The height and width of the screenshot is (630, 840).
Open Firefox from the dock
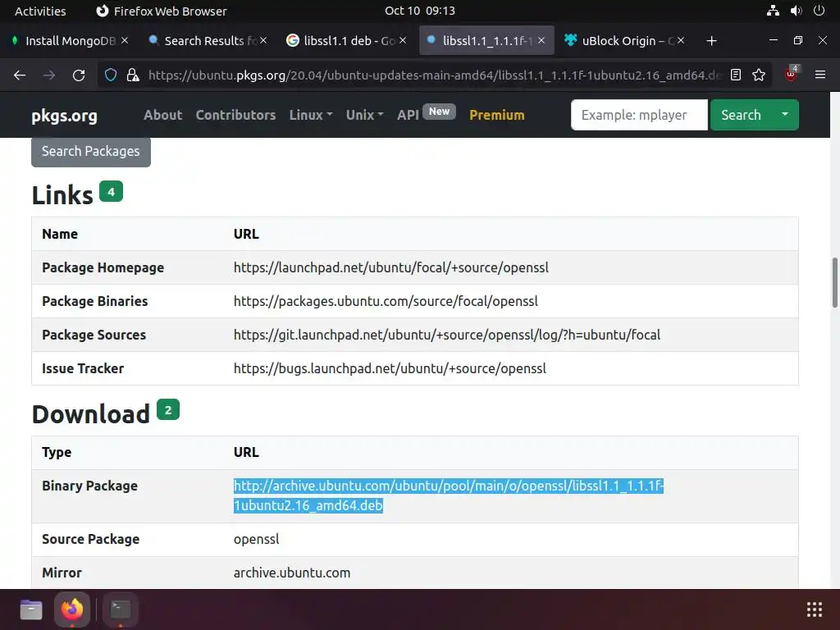[x=72, y=609]
